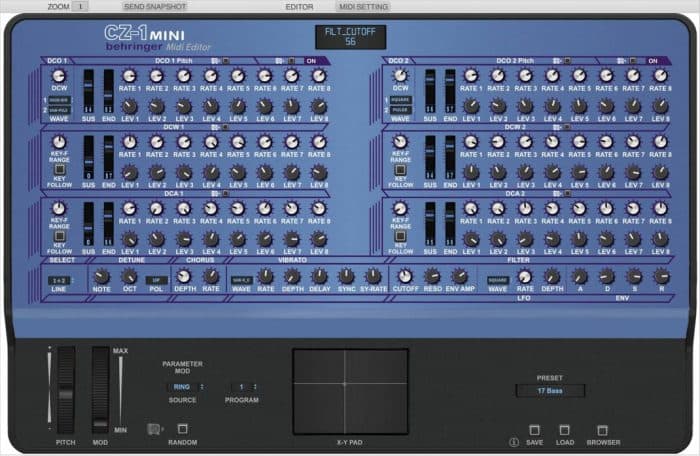Image resolution: width=700 pixels, height=456 pixels.
Task: Open the vibrato WAVE dropdown
Action: [242, 280]
